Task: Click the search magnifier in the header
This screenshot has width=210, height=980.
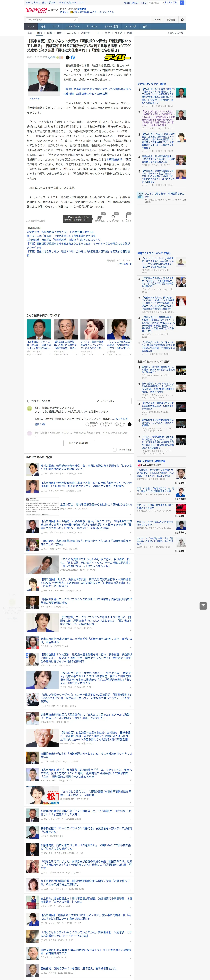Action: tap(182, 3)
